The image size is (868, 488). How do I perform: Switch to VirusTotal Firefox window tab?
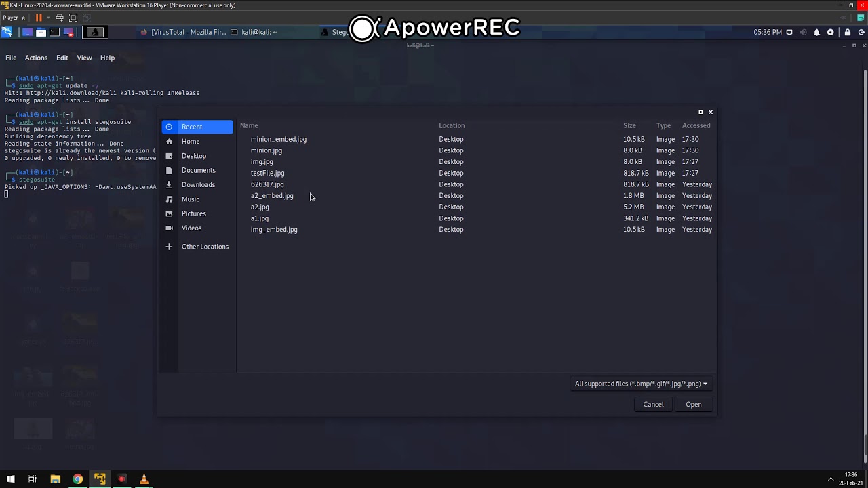click(x=183, y=32)
